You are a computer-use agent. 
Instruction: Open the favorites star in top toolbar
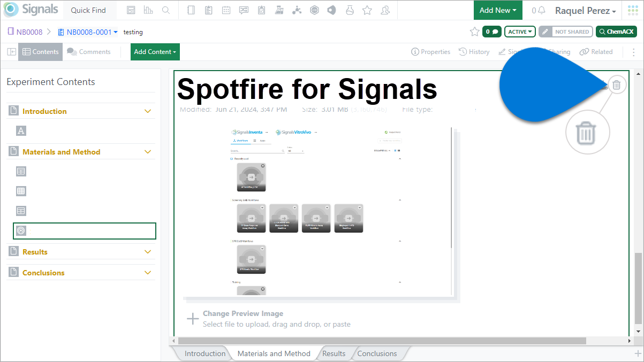(x=367, y=10)
